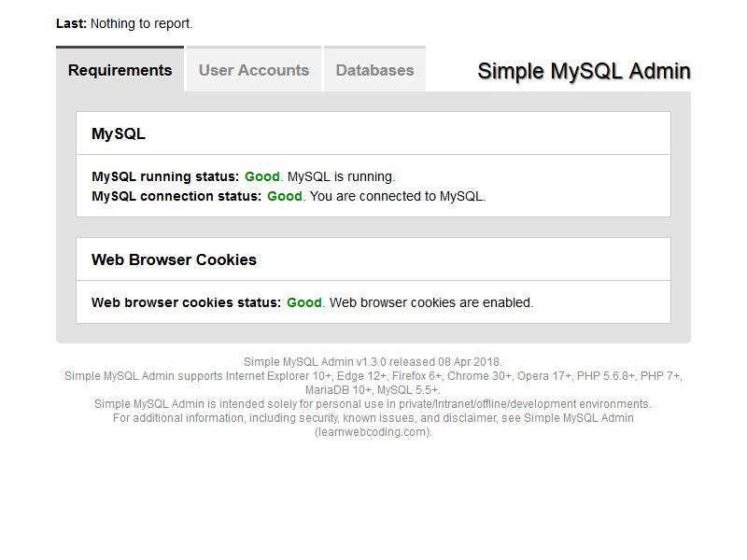The width and height of the screenshot is (747, 560).
Task: Click the You are connected to MySQL text
Action: click(x=397, y=196)
